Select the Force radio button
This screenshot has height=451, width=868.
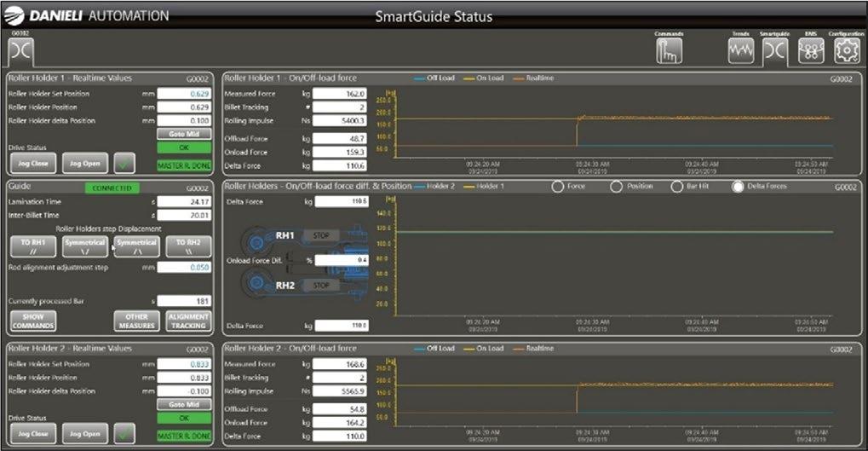[557, 187]
